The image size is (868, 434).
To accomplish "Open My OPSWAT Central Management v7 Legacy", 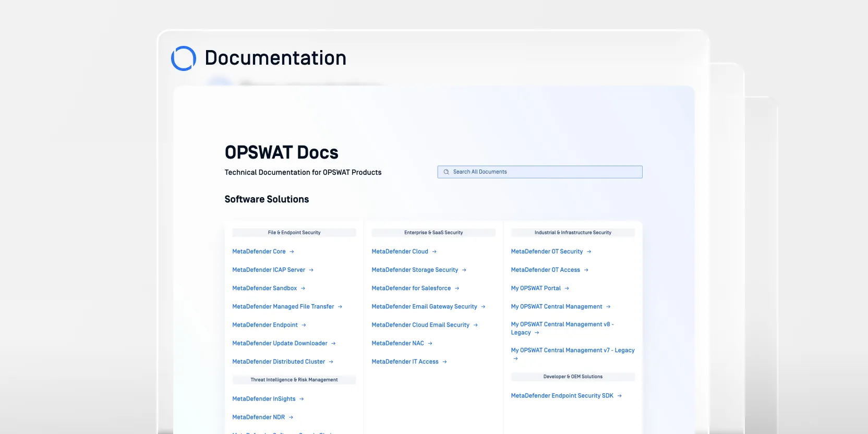I will coord(573,351).
